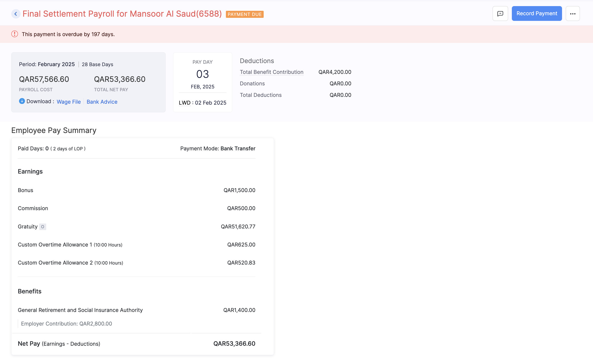
Task: Click the General Retirement and Social Insurance Authority row
Action: coord(80,310)
